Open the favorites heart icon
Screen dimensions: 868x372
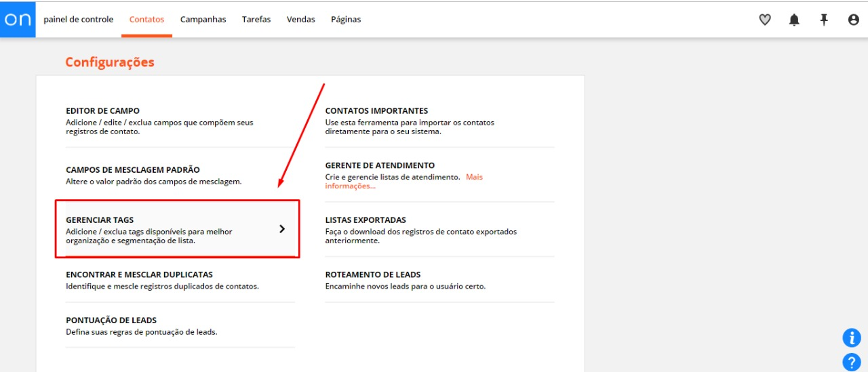pyautogui.click(x=765, y=20)
